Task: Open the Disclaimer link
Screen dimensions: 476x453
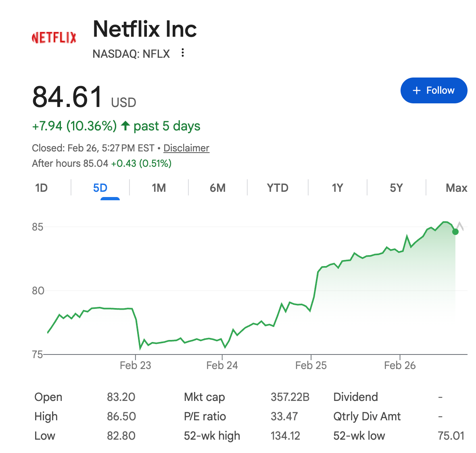Action: 186,148
